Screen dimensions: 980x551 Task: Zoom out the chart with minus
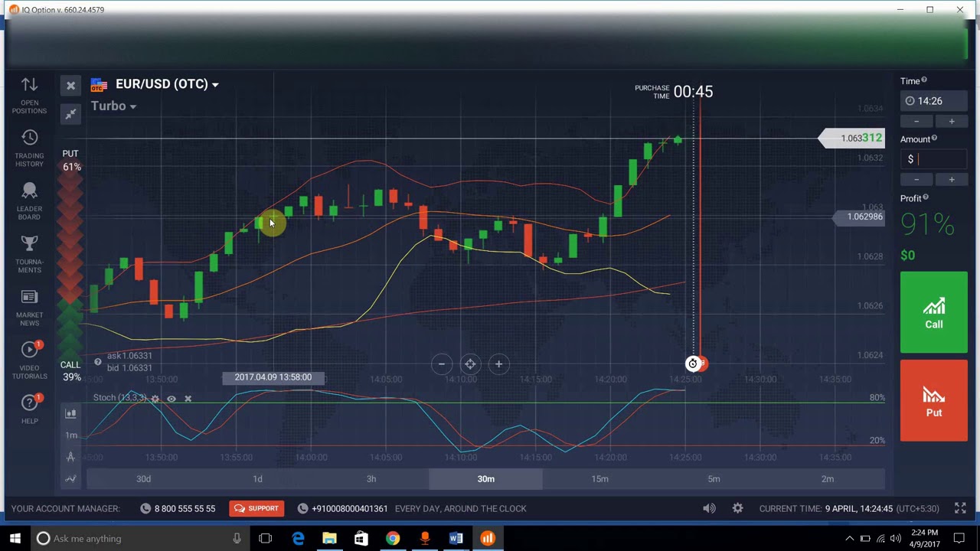point(442,364)
